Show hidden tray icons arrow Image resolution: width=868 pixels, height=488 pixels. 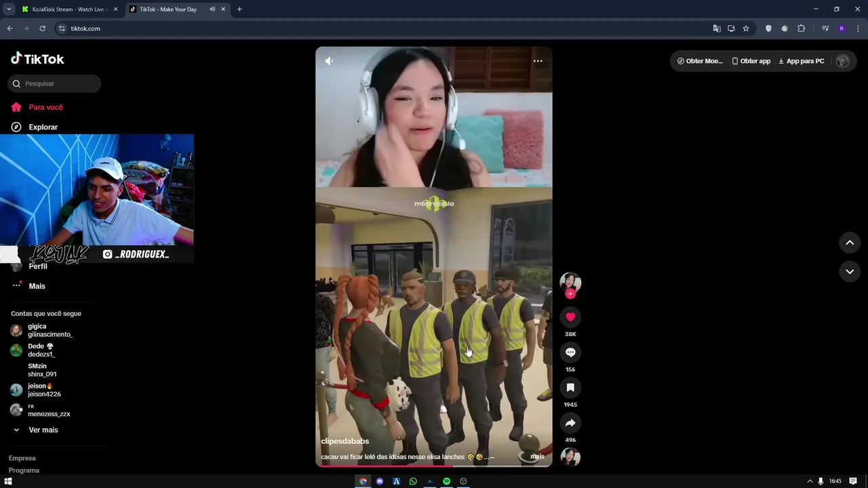(x=809, y=481)
